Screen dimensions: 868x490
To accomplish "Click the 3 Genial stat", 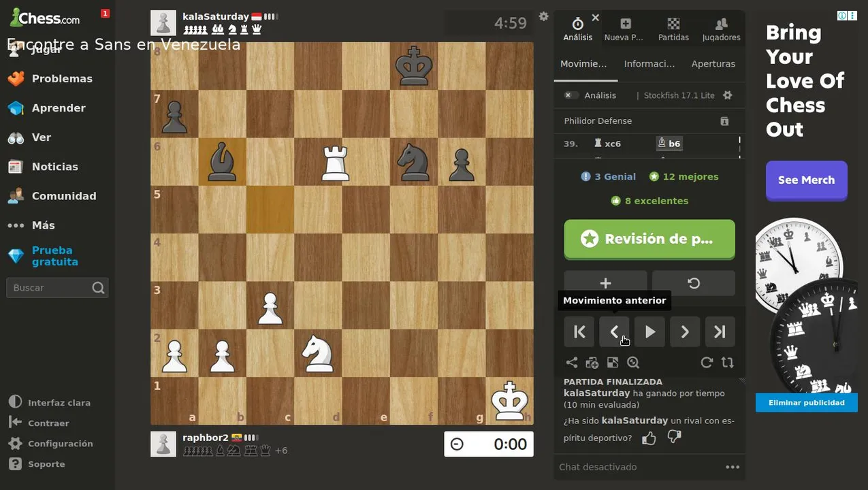I will point(608,176).
